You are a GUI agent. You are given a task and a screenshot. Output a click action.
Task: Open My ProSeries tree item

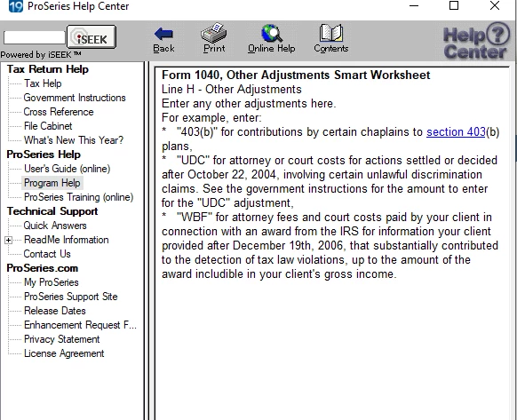(x=52, y=282)
